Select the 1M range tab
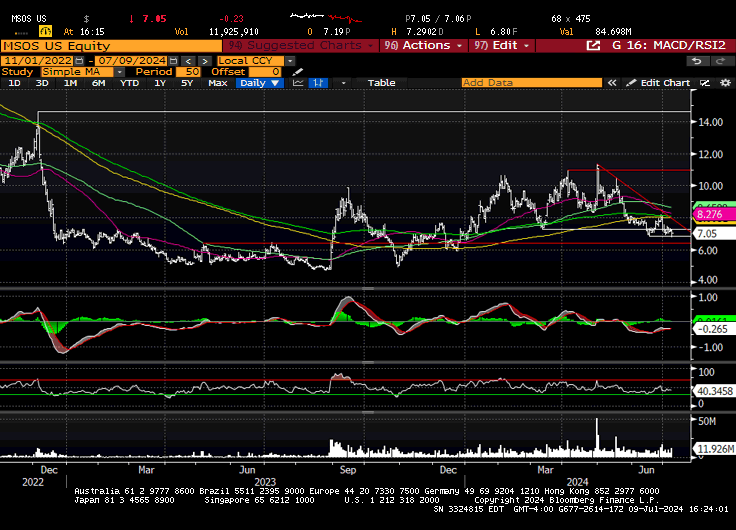The width and height of the screenshot is (736, 530). point(70,83)
